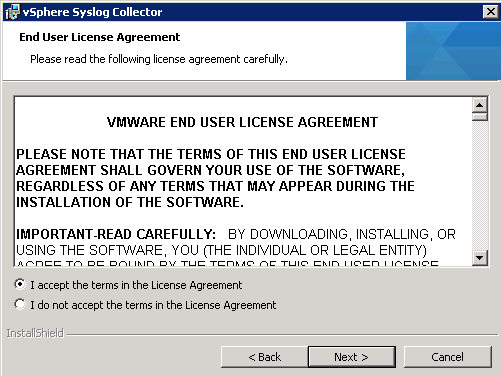502x376 pixels.
Task: Choose the "I do not accept" radio button
Action: 20,304
